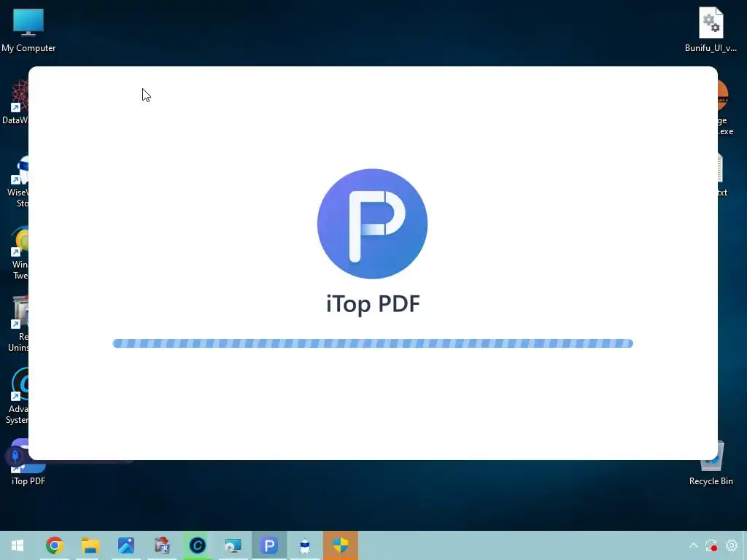Open the gear settings tray icon
The height and width of the screenshot is (560, 747).
[x=731, y=545]
